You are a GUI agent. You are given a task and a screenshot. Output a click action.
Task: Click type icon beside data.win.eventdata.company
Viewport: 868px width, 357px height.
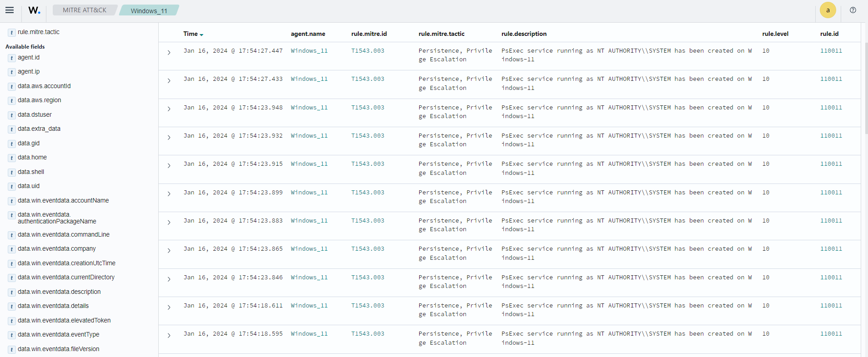12,249
